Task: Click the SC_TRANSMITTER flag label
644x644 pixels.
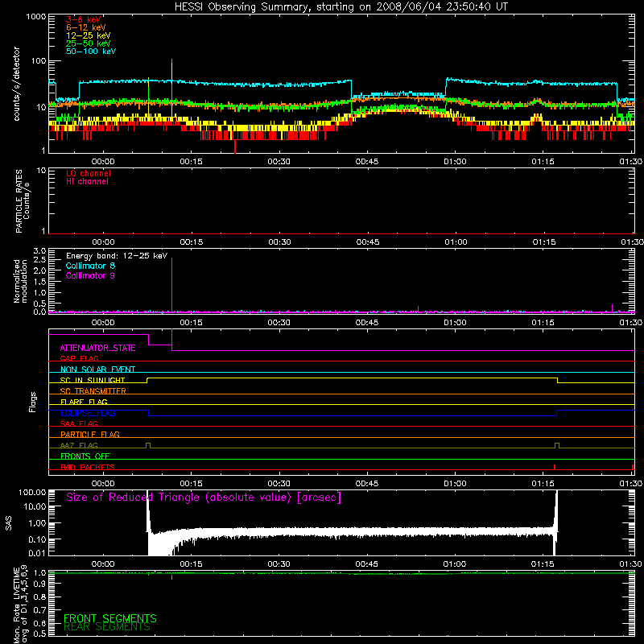Action: 93,390
